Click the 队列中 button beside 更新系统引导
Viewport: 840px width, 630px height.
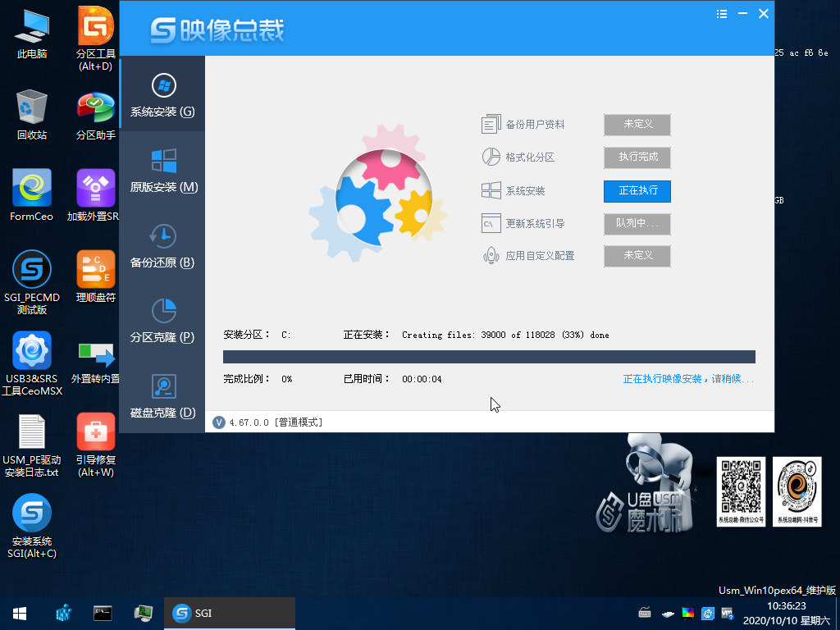[x=637, y=223]
